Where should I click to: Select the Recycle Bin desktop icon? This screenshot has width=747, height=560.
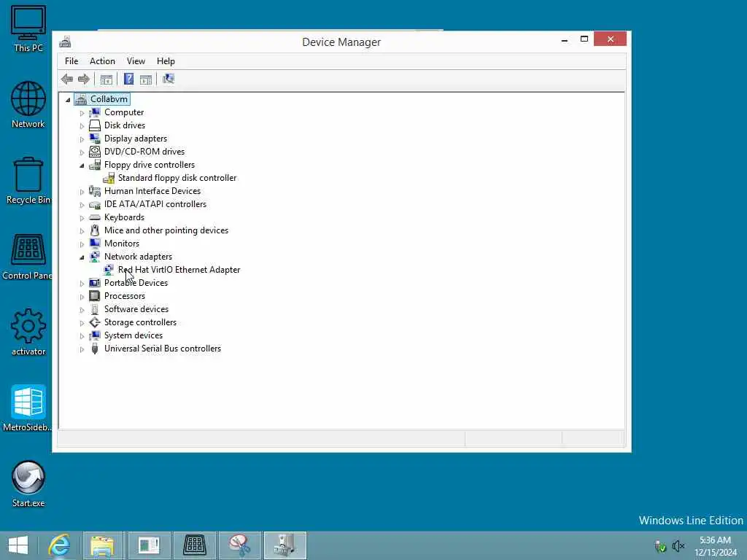28,181
